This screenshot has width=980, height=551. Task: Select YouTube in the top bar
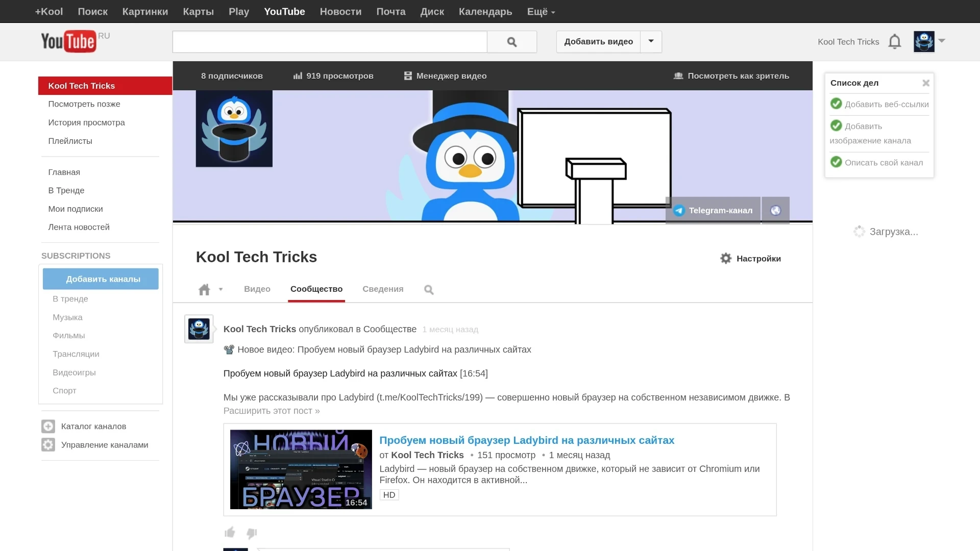(x=284, y=11)
